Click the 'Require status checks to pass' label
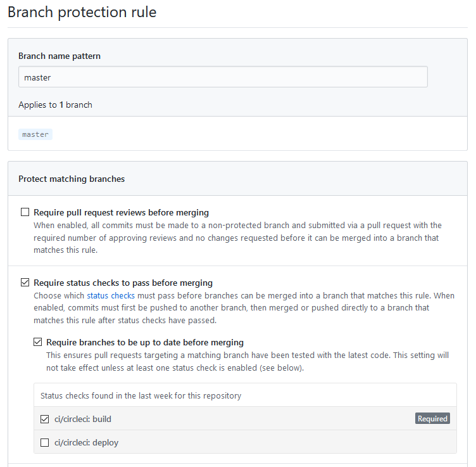This screenshot has height=467, width=476. pyautogui.click(x=123, y=283)
